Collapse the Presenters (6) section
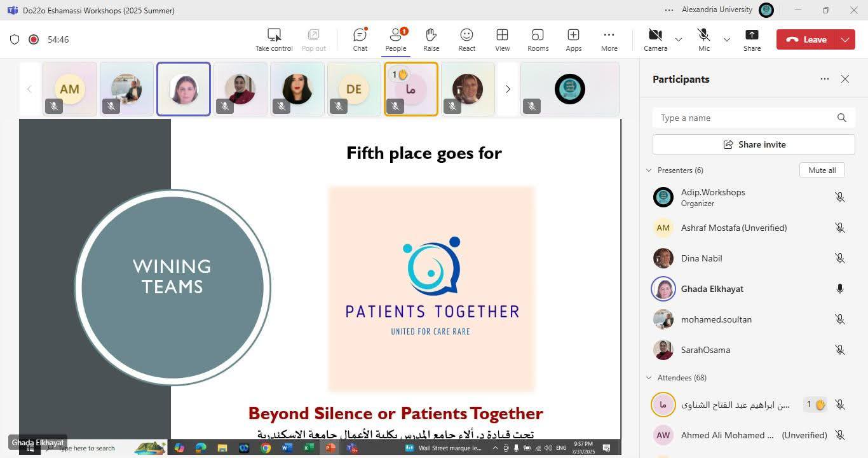Image resolution: width=868 pixels, height=458 pixels. point(649,170)
